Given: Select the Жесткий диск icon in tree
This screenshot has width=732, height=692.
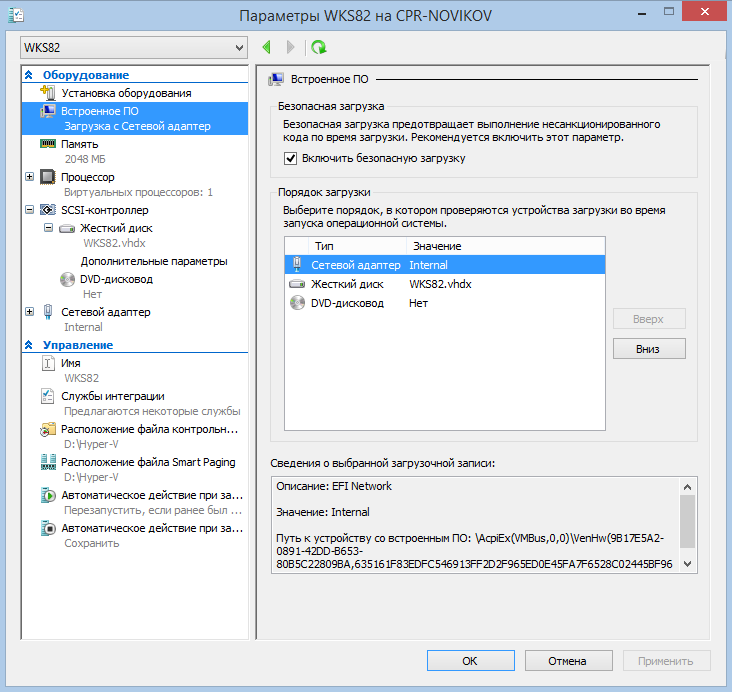Looking at the screenshot, I should coord(67,228).
